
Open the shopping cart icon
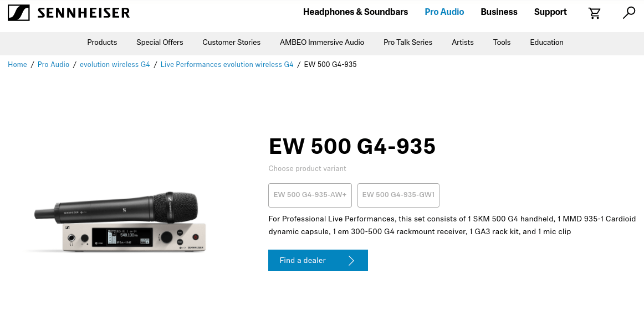[x=594, y=13]
